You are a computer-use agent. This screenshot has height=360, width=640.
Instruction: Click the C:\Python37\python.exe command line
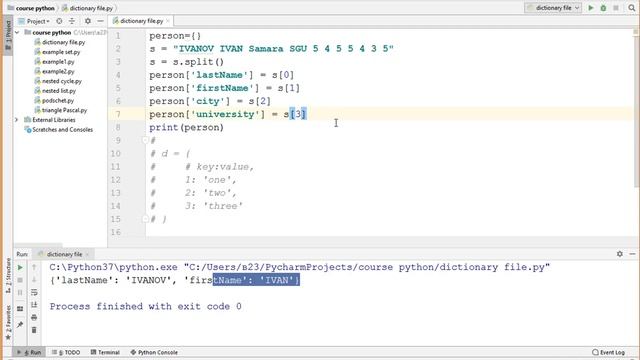[x=300, y=267]
